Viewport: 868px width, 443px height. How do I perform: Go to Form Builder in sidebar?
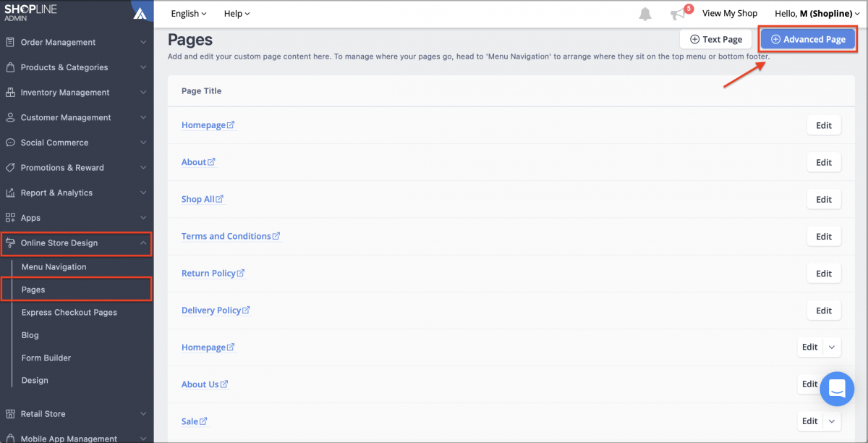coord(46,358)
